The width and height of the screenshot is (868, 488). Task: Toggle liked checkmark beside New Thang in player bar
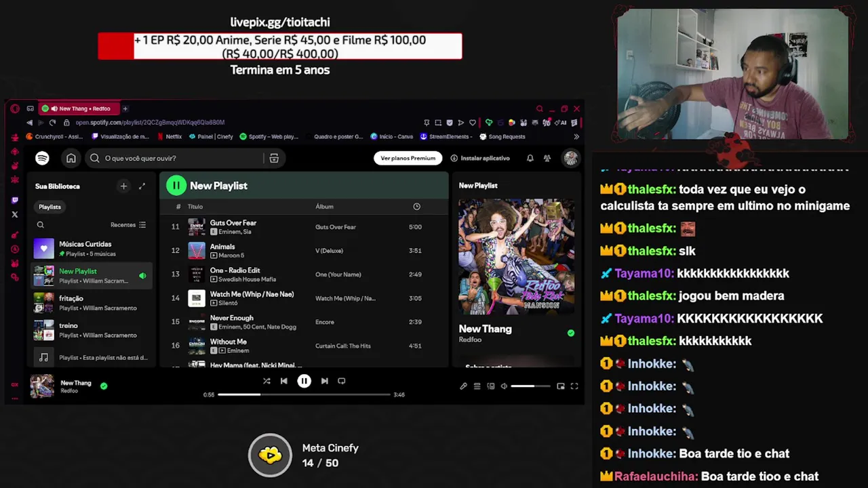[104, 386]
